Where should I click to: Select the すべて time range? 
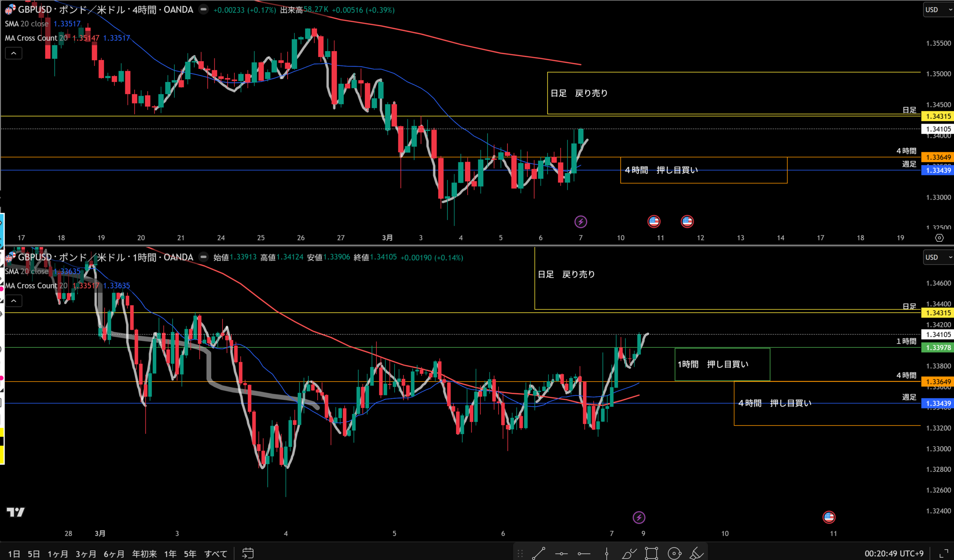(215, 554)
